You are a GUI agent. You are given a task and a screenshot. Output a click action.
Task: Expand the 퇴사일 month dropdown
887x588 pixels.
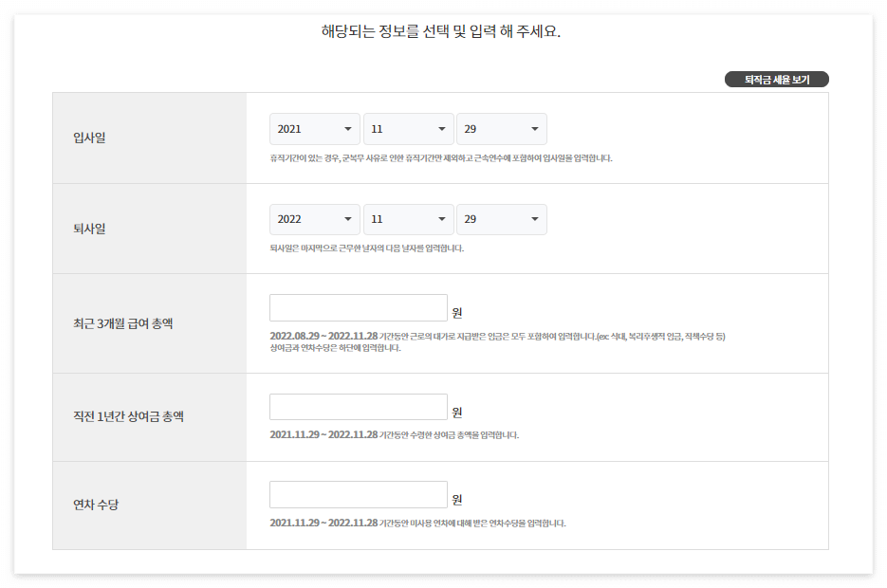[x=408, y=218]
